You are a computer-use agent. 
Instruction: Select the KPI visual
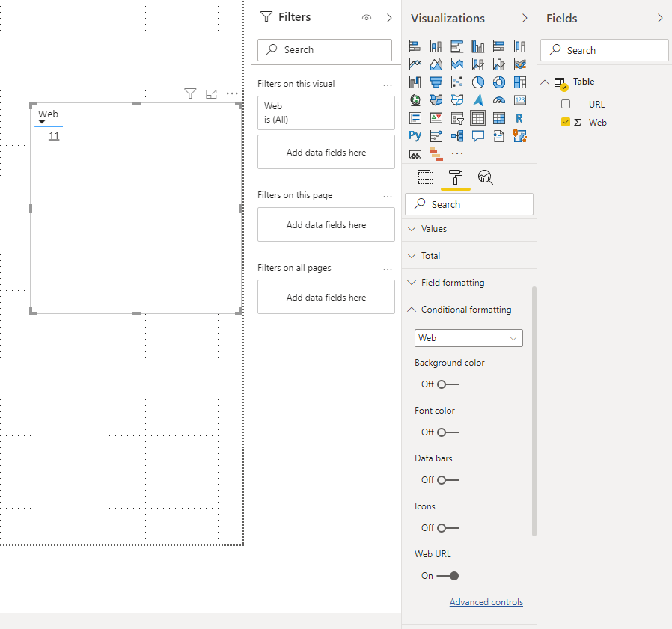click(436, 118)
